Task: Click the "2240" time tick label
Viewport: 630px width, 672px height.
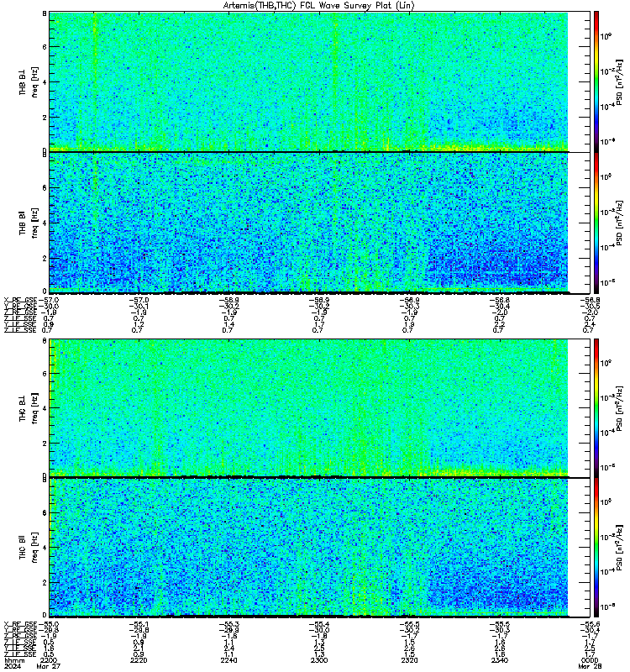Action: 228,660
